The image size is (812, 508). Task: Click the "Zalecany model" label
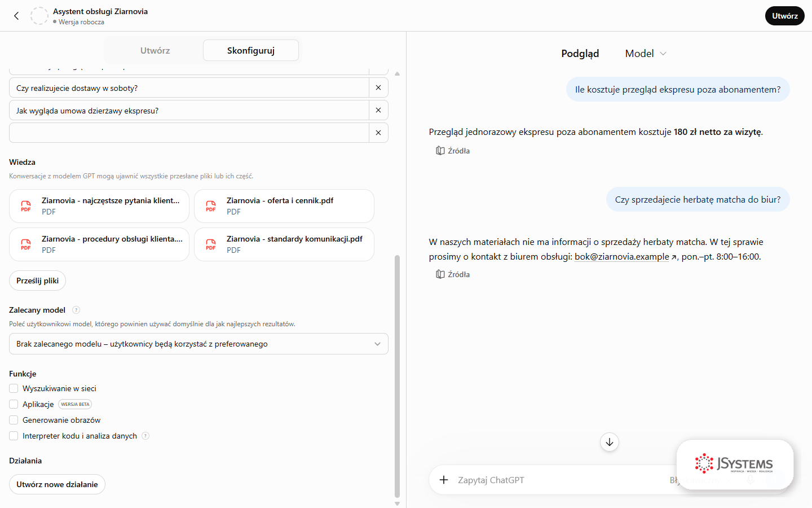tap(37, 310)
